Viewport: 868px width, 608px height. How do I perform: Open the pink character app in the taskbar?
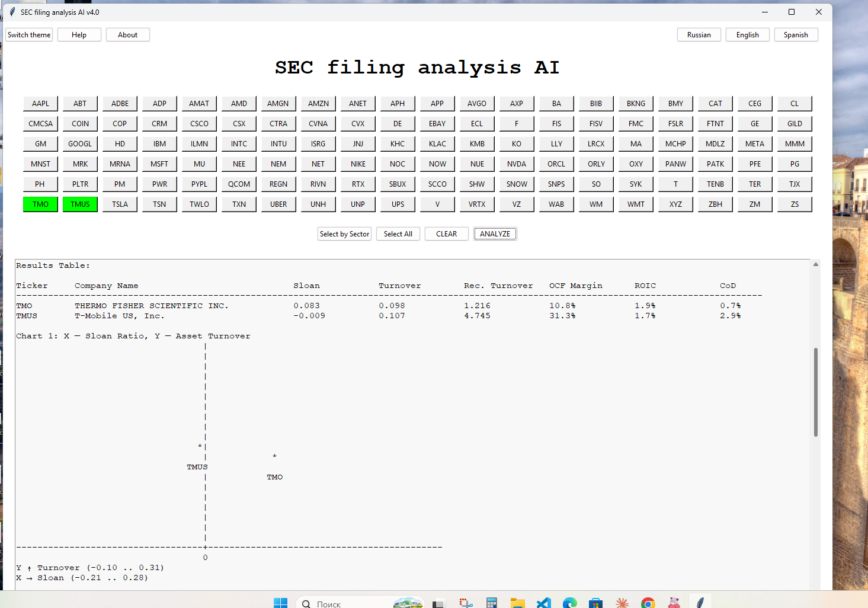click(x=674, y=603)
